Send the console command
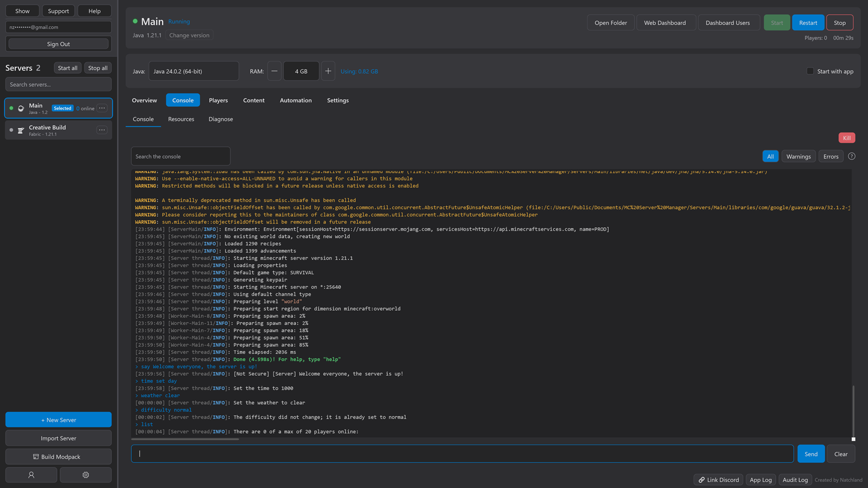The height and width of the screenshot is (488, 868). pos(811,454)
